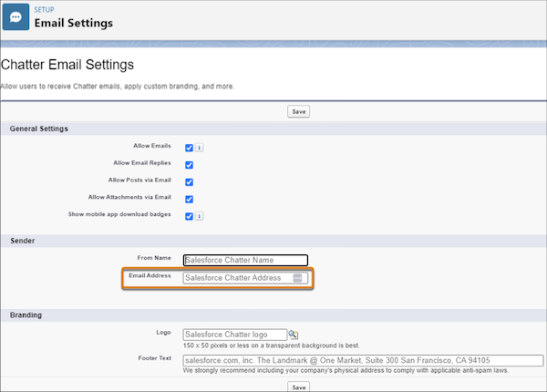Viewport: 547px width, 392px height.
Task: Toggle Allow Attachments via Email checkbox
Action: point(189,199)
